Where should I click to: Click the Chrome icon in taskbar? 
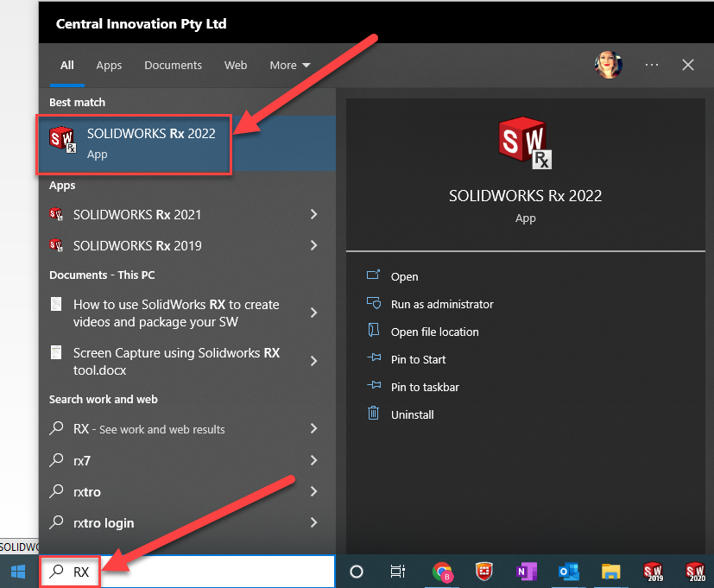tap(443, 572)
